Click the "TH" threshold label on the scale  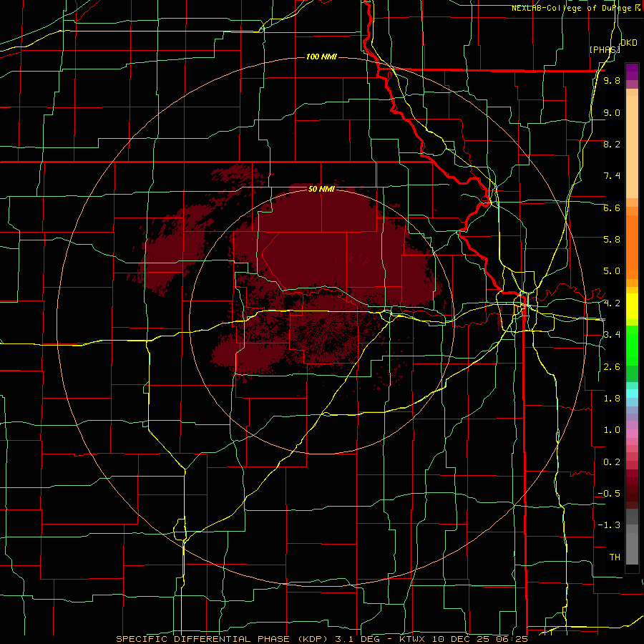[615, 557]
